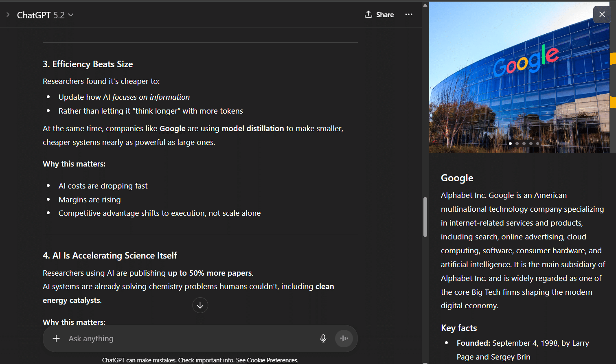Screen dimensions: 616x364
Task: Click the chat's vertical scrollbar thumb
Action: 425,217
